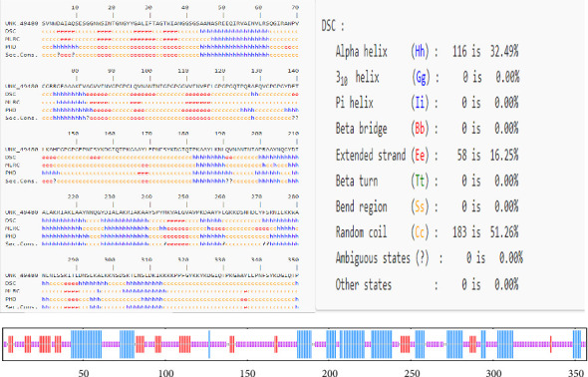The height and width of the screenshot is (377, 588).
Task: Select the "UNK_49480" sequence name in first block
Action: (x=21, y=23)
